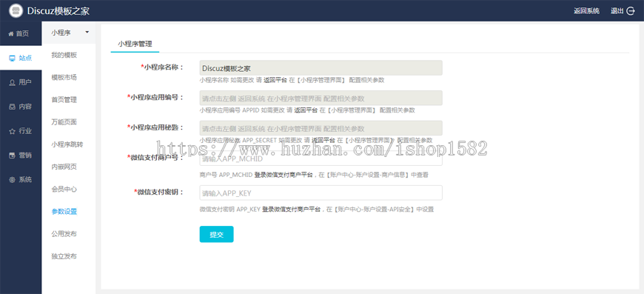Focus the 小程序应用编号 input field
This screenshot has width=644, height=294.
click(x=321, y=98)
